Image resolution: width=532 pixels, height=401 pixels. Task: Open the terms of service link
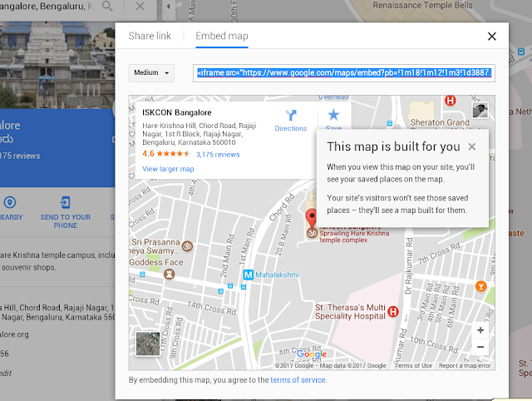click(298, 380)
